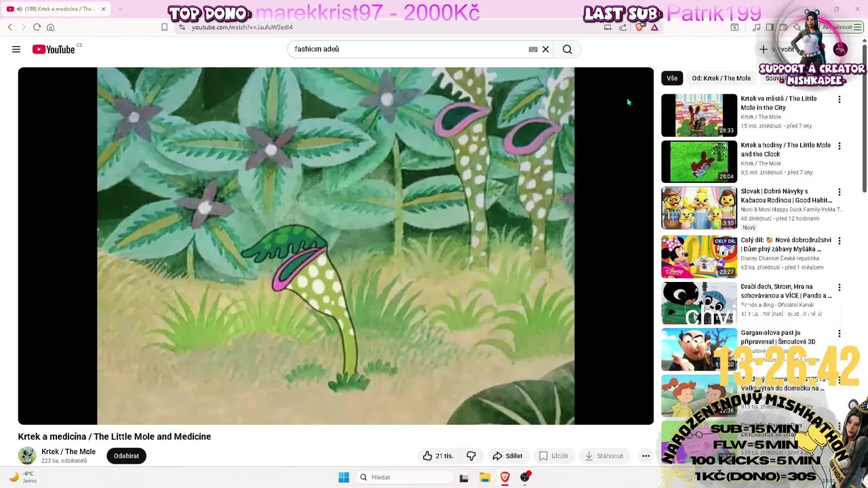
Task: Close the Krtek a medicína browser tab
Action: [x=103, y=9]
